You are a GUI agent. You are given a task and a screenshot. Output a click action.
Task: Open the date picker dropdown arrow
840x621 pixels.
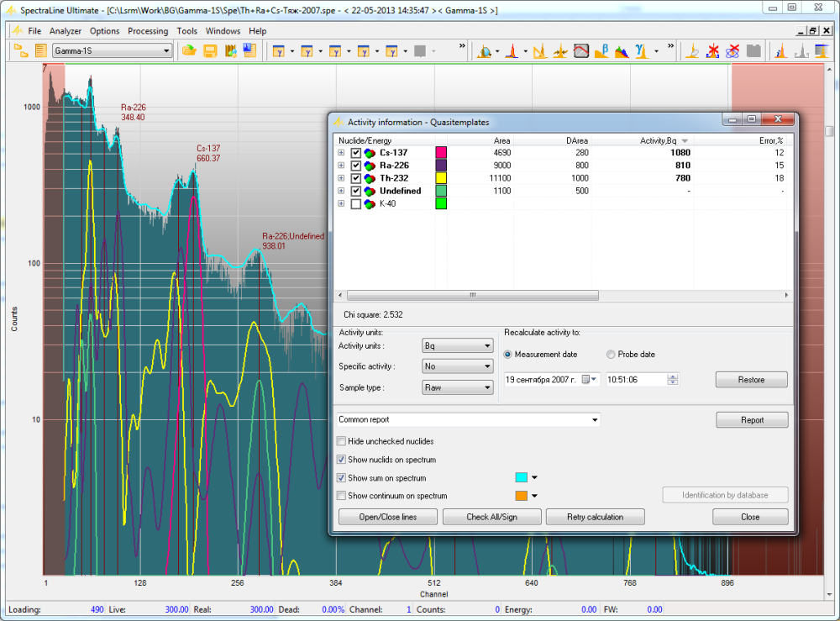[594, 379]
